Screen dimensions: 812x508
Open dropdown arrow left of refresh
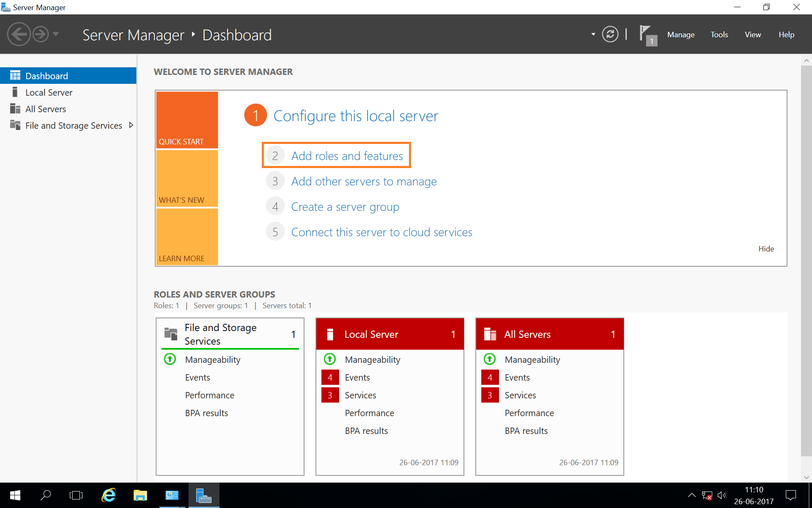[593, 34]
